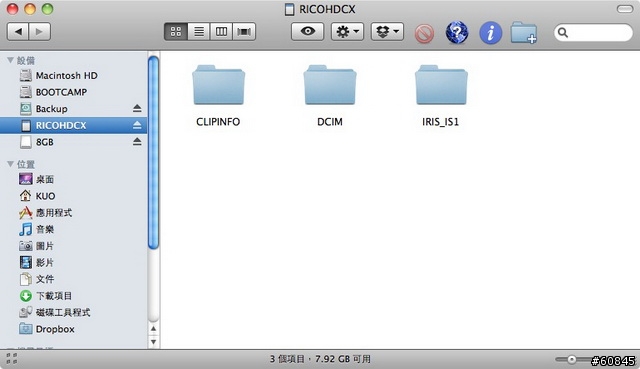Viewport: 640px width, 369px height.
Task: Open 桌面 desktop in sidebar
Action: (73, 179)
